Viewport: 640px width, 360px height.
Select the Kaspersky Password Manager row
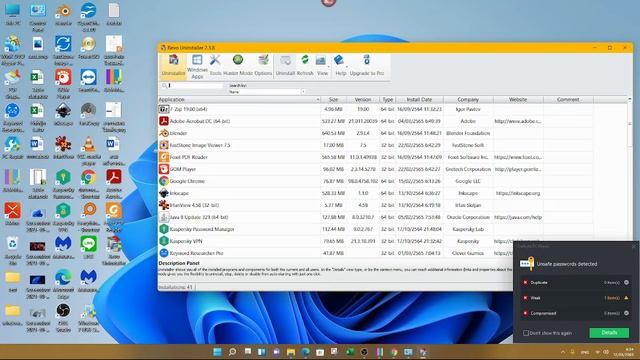click(x=376, y=229)
